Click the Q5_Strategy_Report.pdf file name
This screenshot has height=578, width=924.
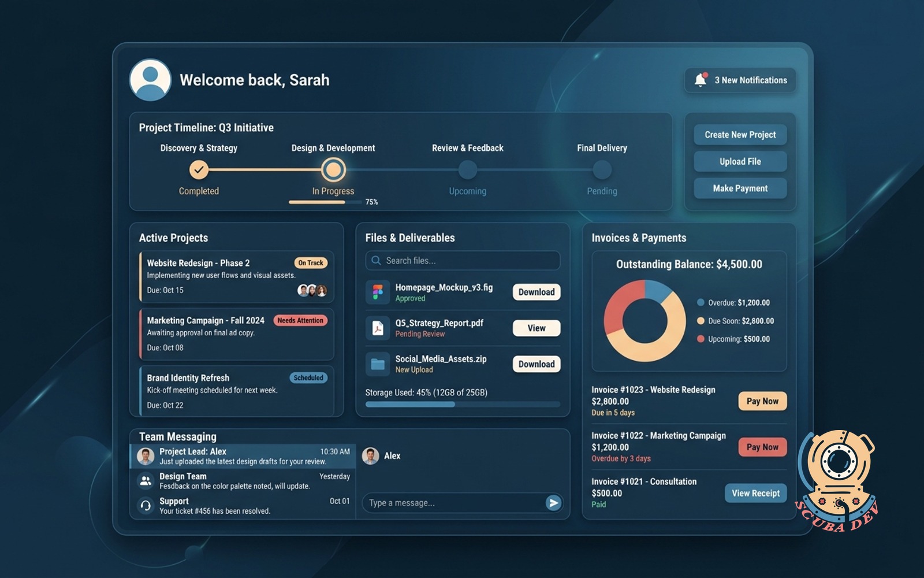coord(439,323)
